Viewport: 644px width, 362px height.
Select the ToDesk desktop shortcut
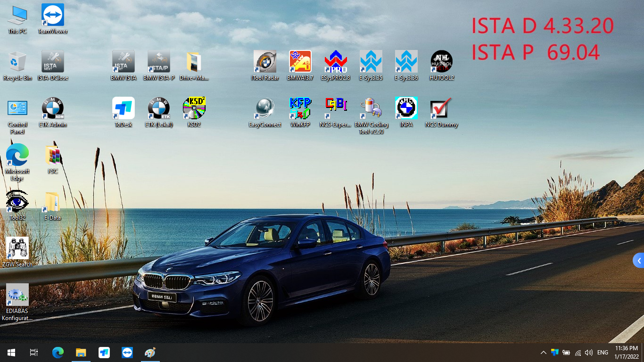click(x=124, y=112)
